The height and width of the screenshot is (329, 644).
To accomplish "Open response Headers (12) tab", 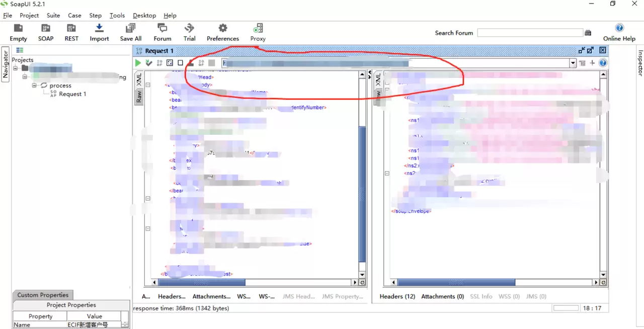I will [397, 296].
